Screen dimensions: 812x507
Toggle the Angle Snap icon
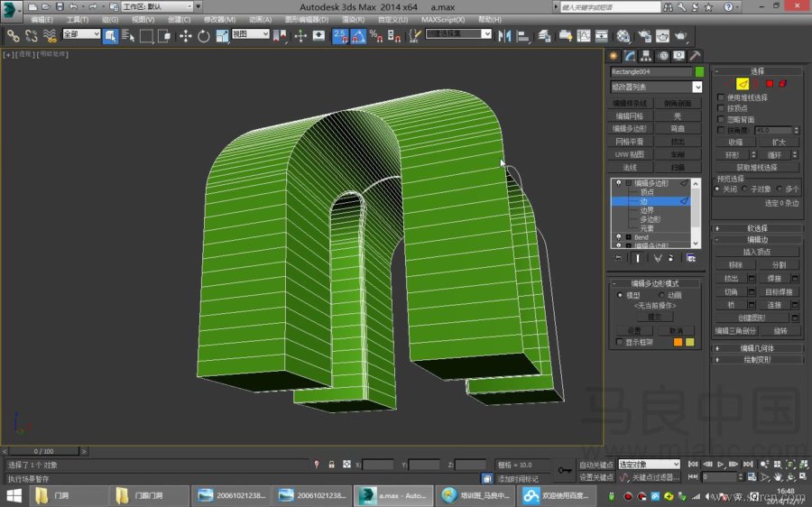point(358,36)
